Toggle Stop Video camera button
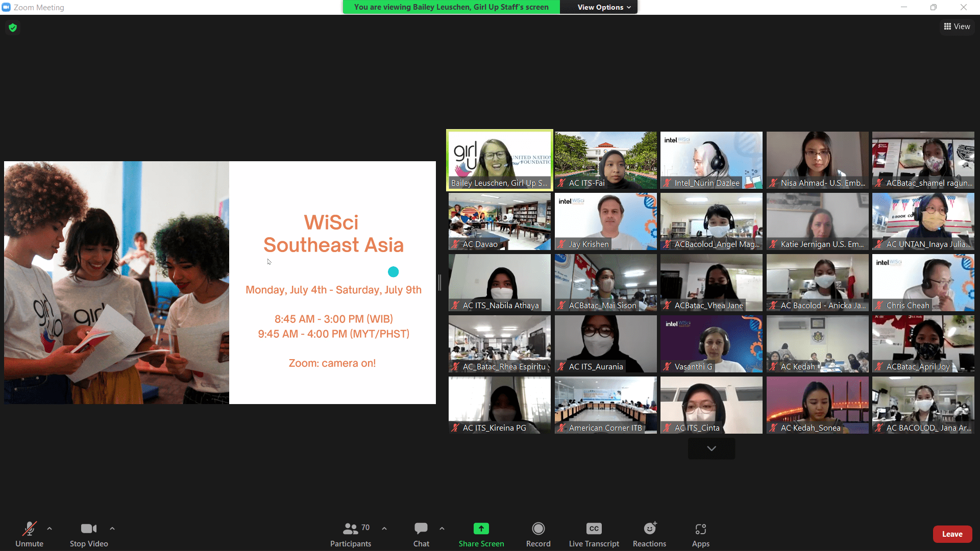Viewport: 980px width, 551px height. 89,529
